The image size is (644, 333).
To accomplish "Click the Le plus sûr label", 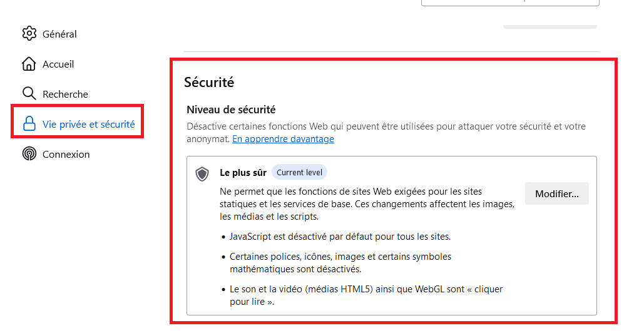I will point(243,173).
